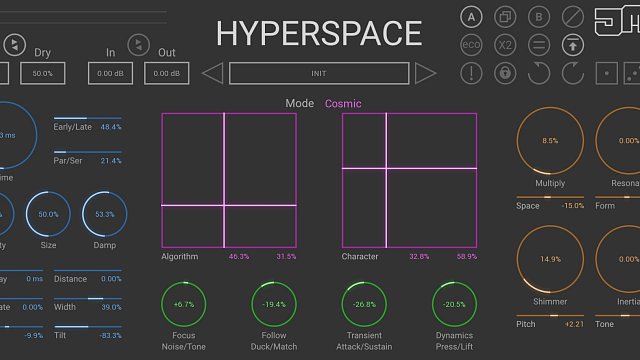
Task: Click the Transient Attack/Sustain knob
Action: click(x=364, y=304)
